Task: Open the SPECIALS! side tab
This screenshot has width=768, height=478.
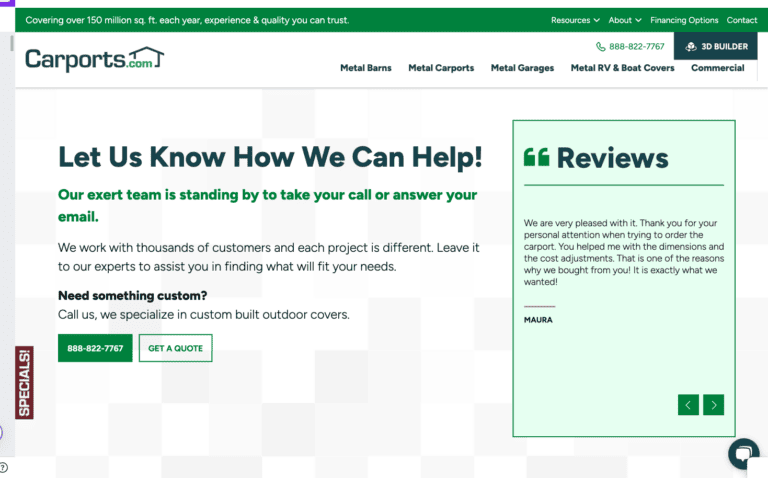Action: point(24,382)
